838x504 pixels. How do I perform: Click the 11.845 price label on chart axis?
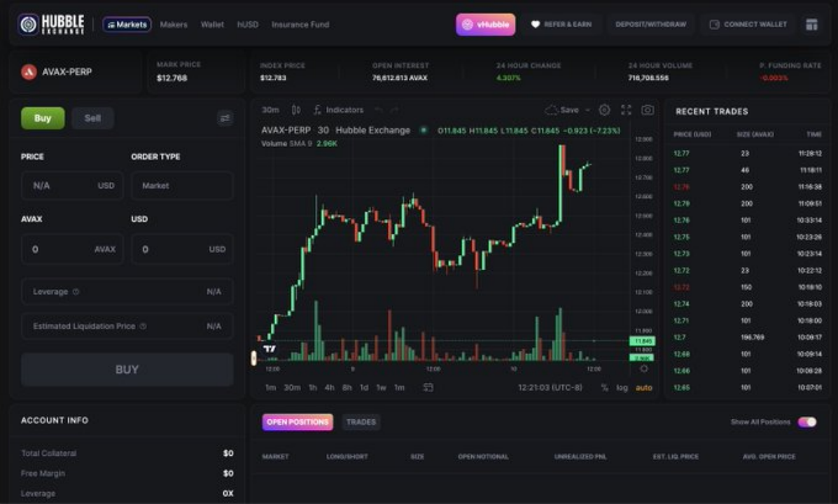[643, 341]
